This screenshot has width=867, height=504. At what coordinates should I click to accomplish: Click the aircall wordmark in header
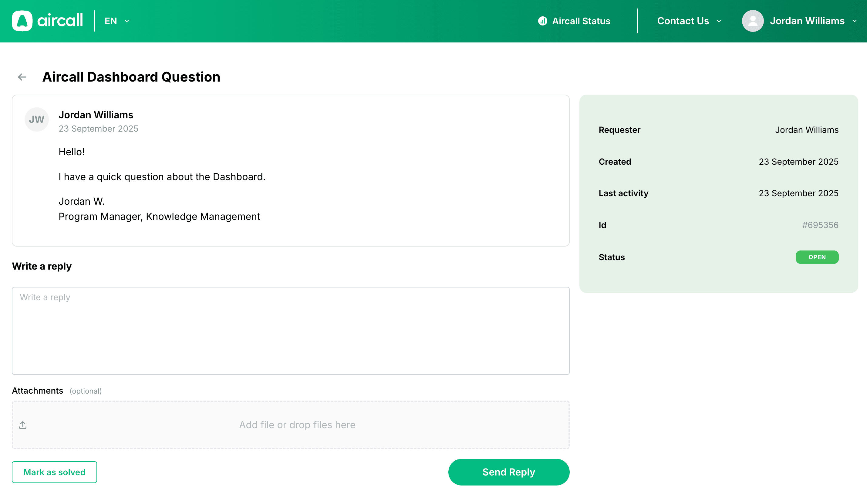click(60, 21)
